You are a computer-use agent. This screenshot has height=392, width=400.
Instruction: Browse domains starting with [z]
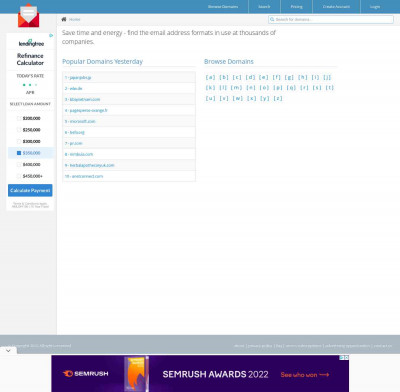pos(278,98)
